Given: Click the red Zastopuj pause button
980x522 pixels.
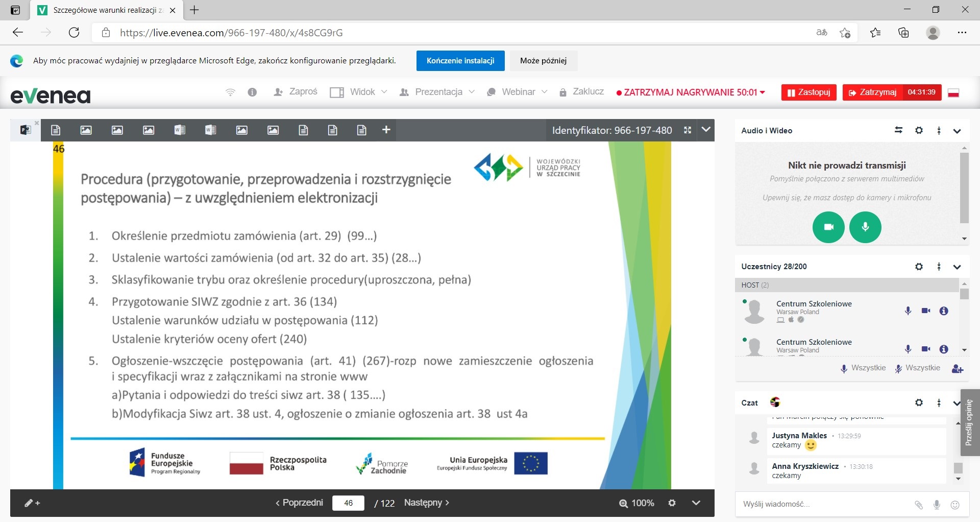Looking at the screenshot, I should (x=809, y=92).
